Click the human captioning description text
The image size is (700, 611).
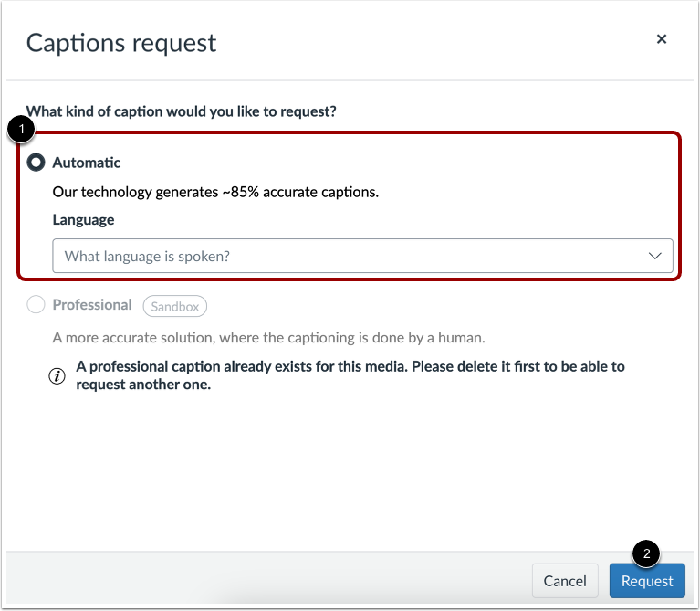[x=268, y=338]
